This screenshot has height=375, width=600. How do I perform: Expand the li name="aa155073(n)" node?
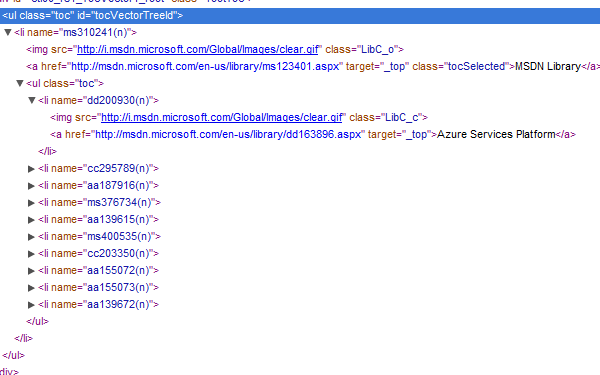(31, 288)
